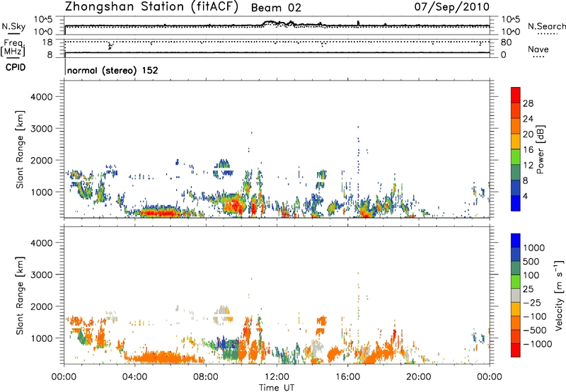Click the 'N.Sky' legend label
Image resolution: width=566 pixels, height=392 pixels.
pos(13,26)
